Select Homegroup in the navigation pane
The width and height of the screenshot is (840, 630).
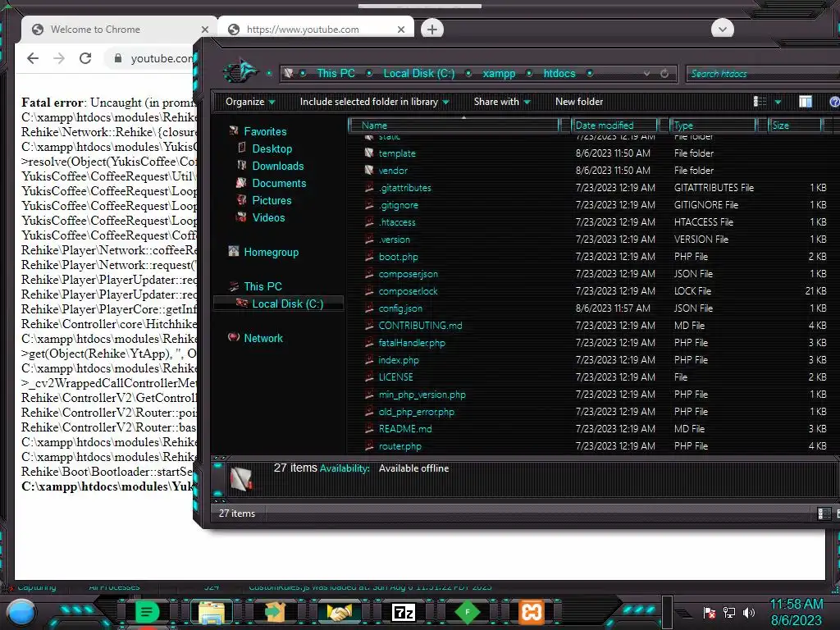(271, 253)
